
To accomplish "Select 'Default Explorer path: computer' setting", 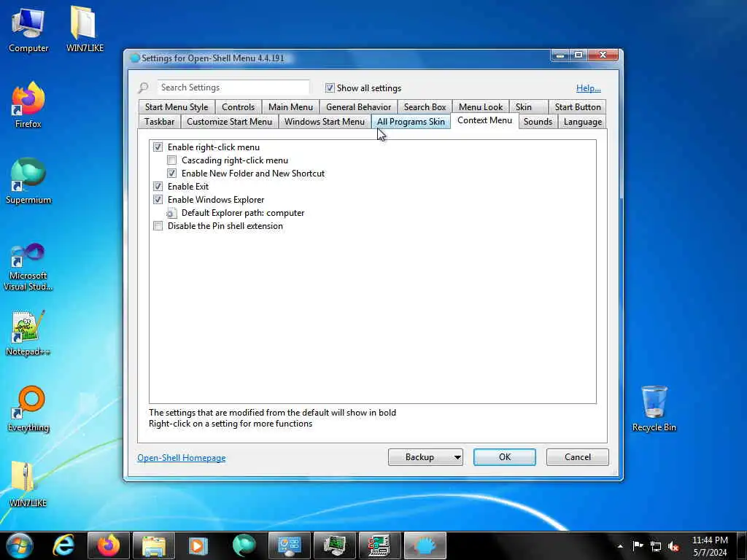I will point(243,213).
